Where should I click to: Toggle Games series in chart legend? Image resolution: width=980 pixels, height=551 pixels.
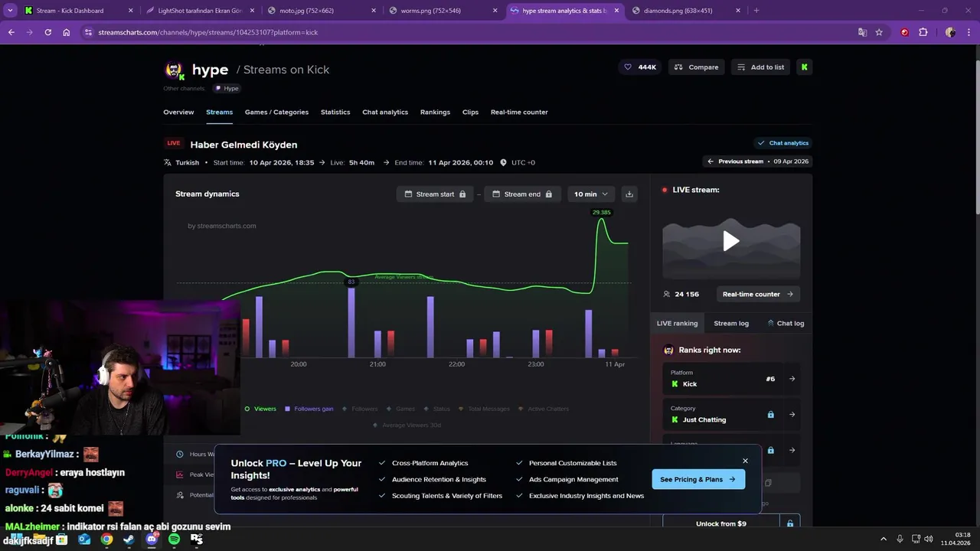click(400, 409)
